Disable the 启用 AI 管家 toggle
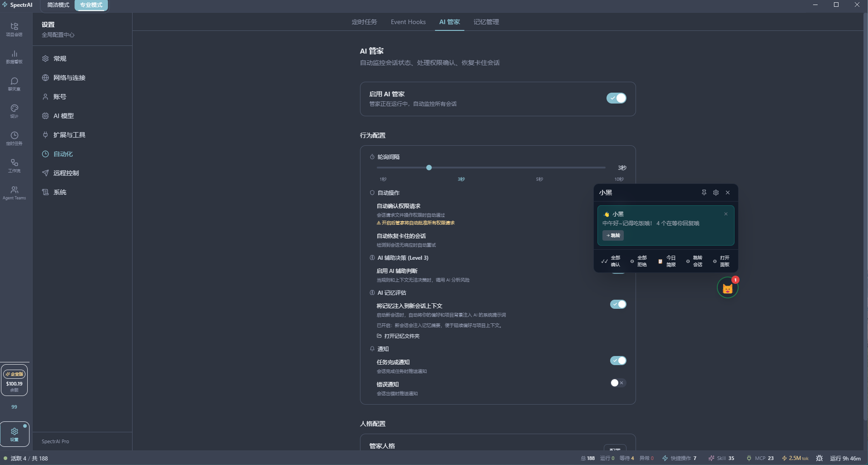This screenshot has height=465, width=868. click(616, 98)
